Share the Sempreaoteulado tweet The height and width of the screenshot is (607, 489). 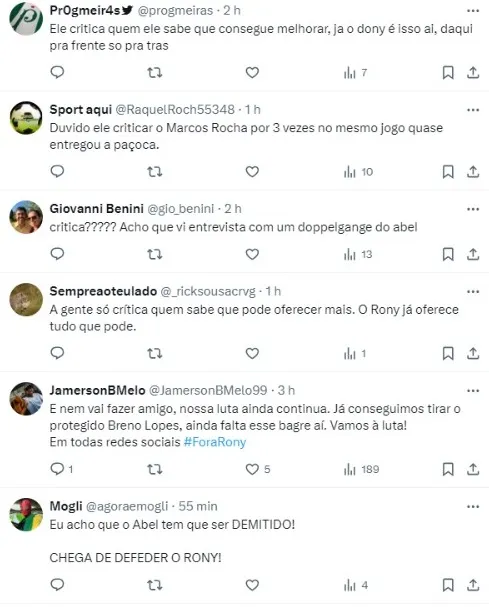[473, 353]
